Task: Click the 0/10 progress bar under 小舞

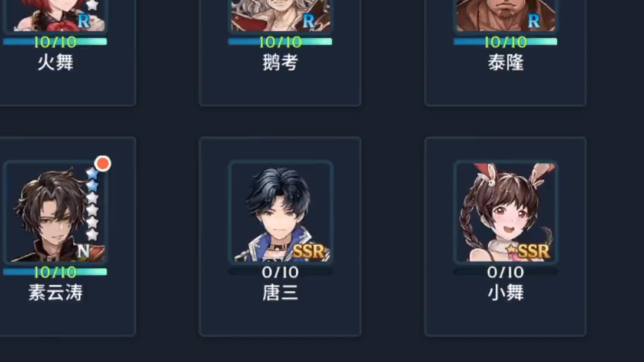Action: [506, 272]
